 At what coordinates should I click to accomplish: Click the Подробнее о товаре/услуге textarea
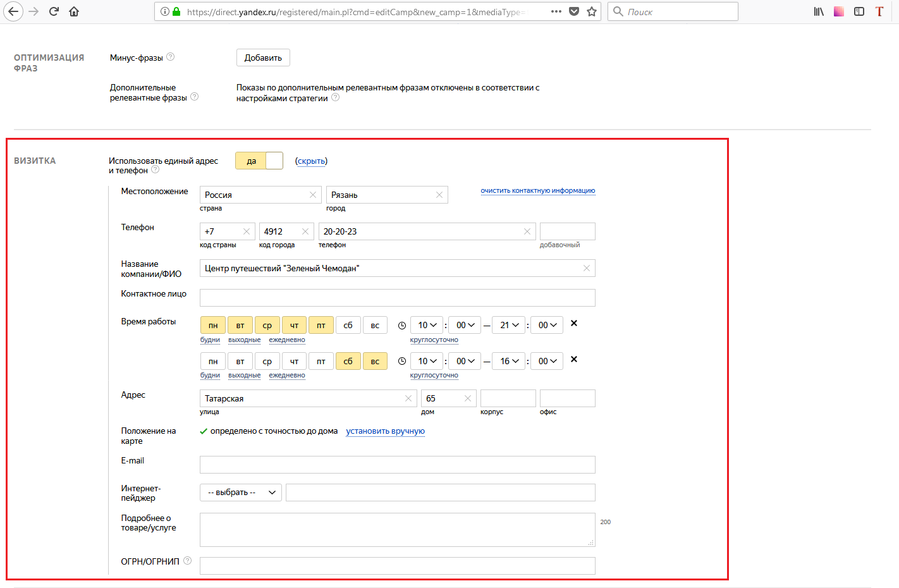[x=398, y=530]
